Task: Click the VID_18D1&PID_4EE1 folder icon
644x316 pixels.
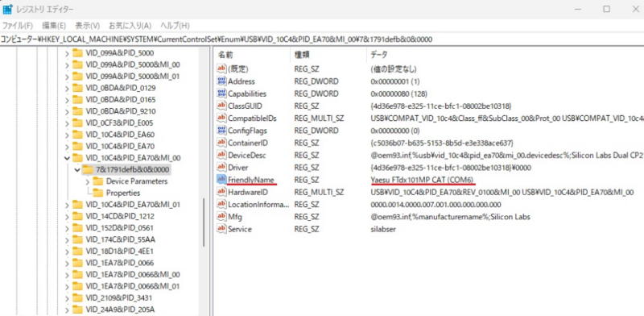Action: [x=77, y=251]
